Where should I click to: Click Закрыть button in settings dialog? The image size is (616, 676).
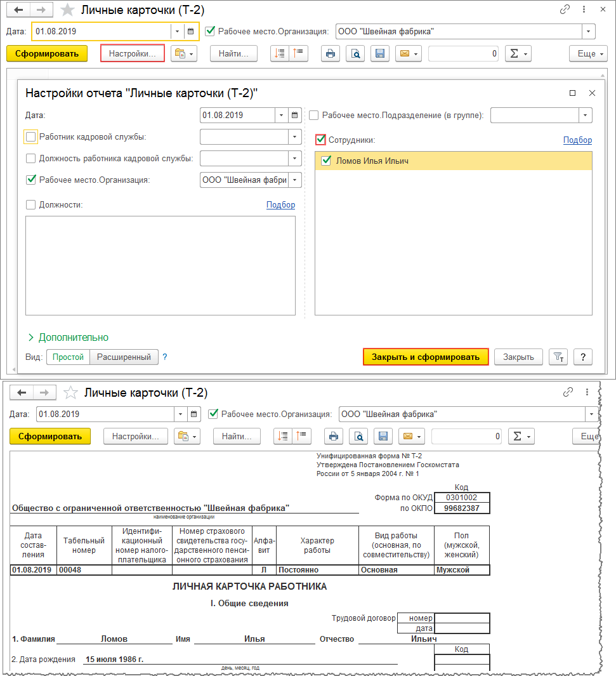518,357
